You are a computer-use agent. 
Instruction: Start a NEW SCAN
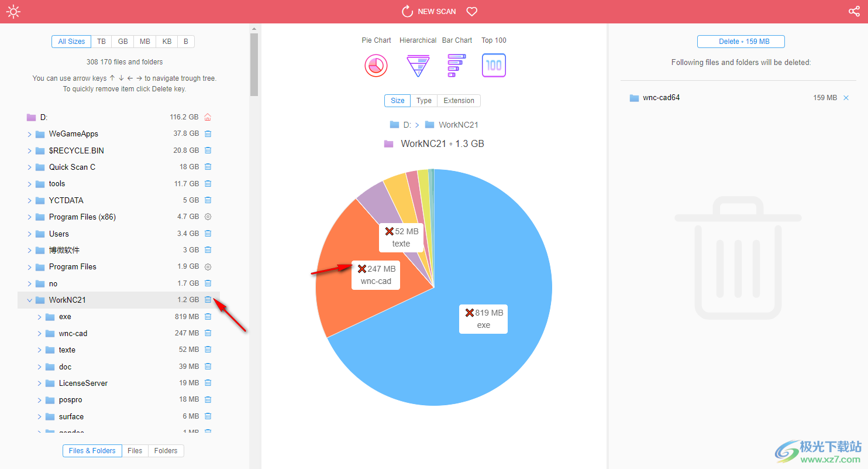tap(429, 11)
